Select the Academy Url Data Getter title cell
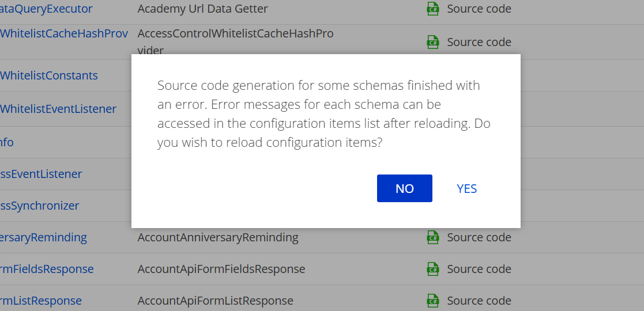 [x=203, y=9]
